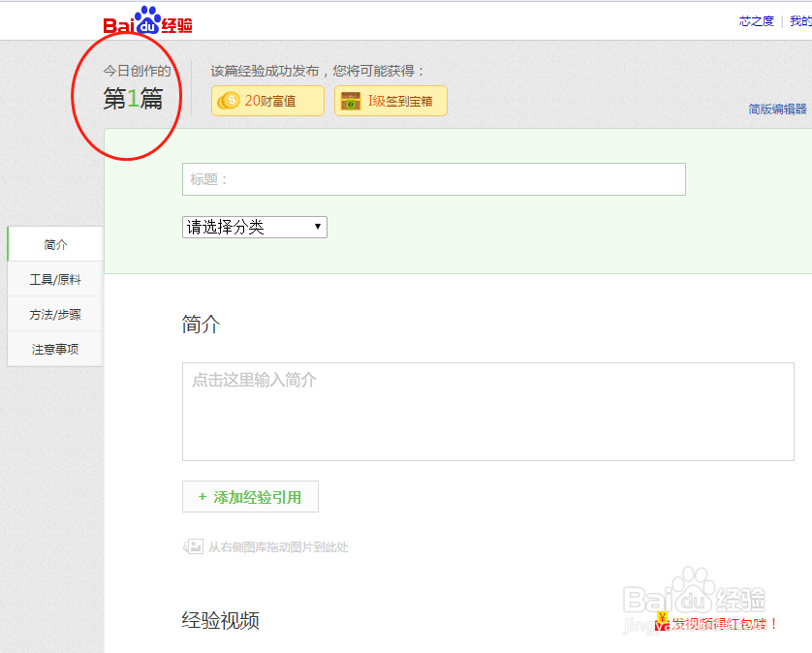The width and height of the screenshot is (812, 653).
Task: Switch to the 工具/原料 section tab
Action: click(54, 279)
